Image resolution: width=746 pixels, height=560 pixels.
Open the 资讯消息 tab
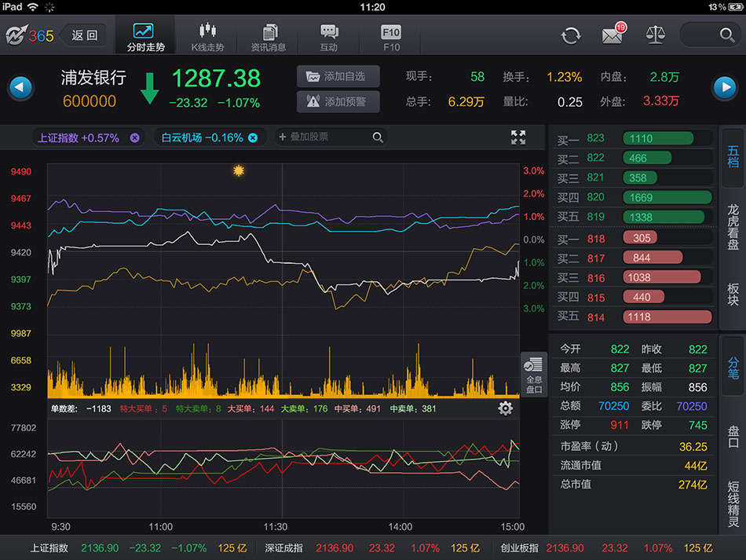pos(269,36)
